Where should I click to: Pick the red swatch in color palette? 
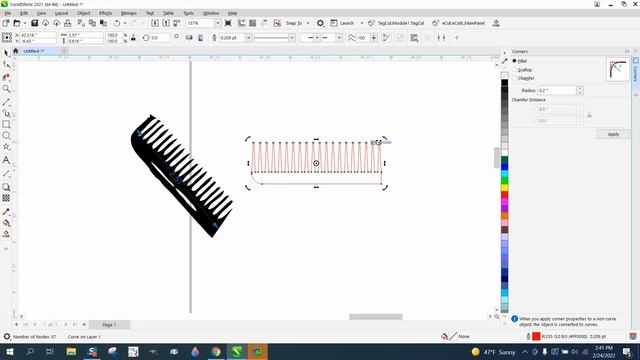pos(505,195)
